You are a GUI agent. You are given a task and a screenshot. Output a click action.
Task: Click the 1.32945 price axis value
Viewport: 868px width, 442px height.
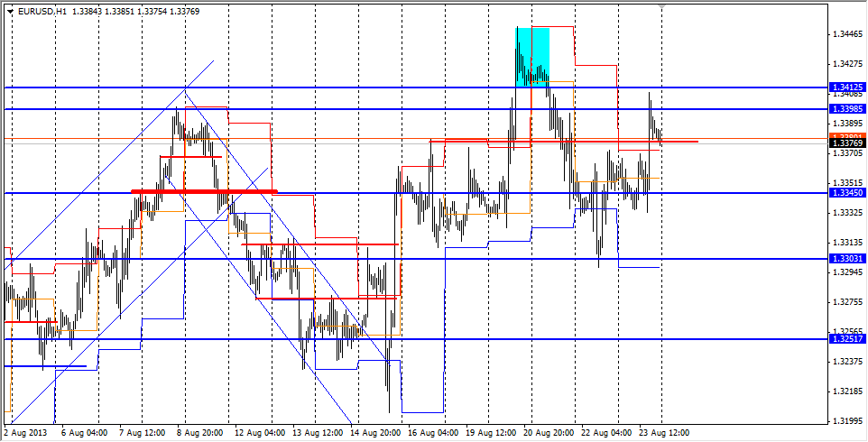(847, 272)
